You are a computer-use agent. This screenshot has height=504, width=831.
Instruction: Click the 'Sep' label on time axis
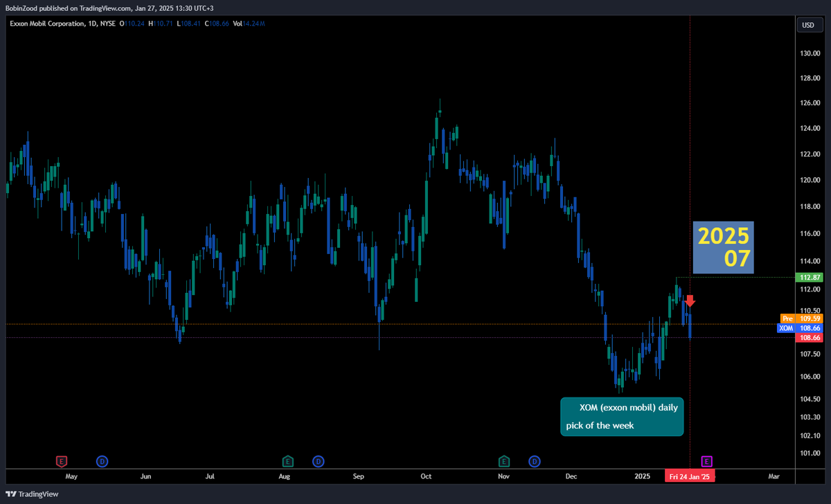point(359,476)
